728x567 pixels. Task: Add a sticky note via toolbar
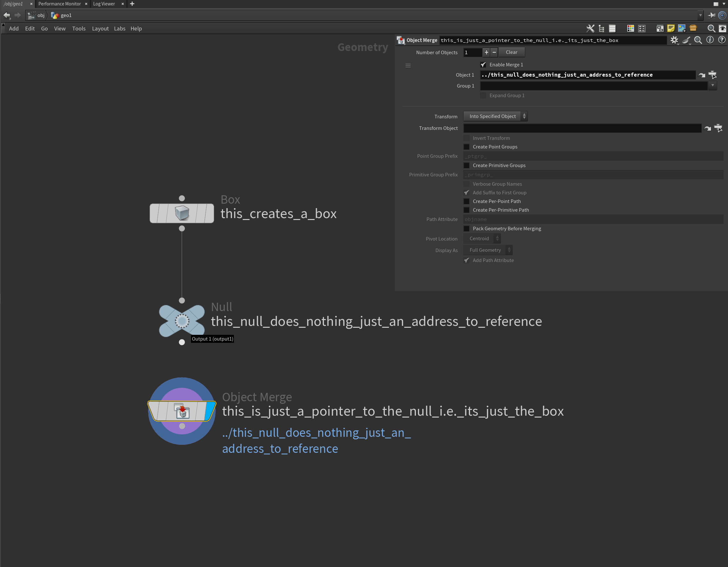671,29
